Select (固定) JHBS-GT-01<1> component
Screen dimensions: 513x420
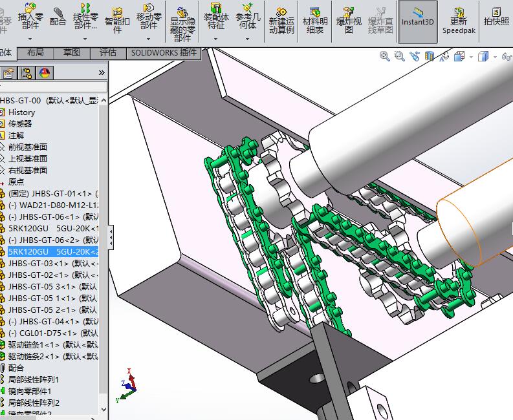pyautogui.click(x=53, y=193)
